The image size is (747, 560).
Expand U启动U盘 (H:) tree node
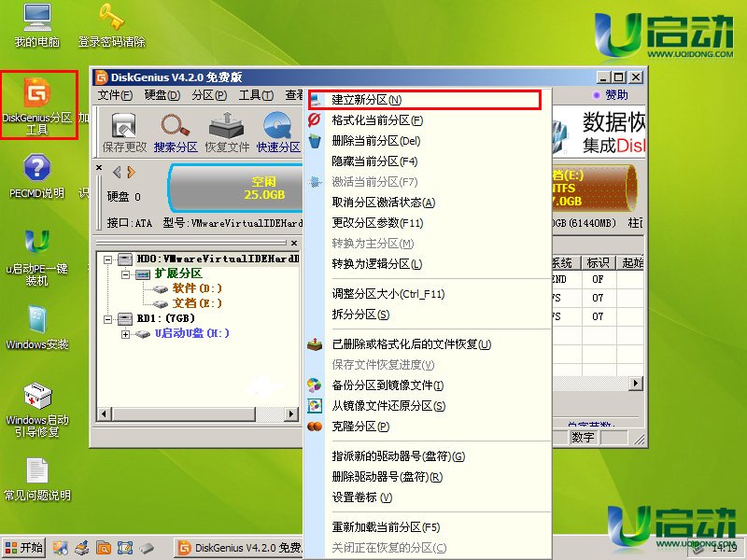[x=125, y=334]
